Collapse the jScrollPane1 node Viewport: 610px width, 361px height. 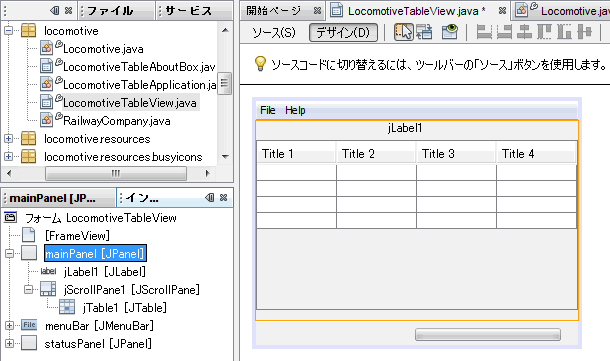[28, 289]
